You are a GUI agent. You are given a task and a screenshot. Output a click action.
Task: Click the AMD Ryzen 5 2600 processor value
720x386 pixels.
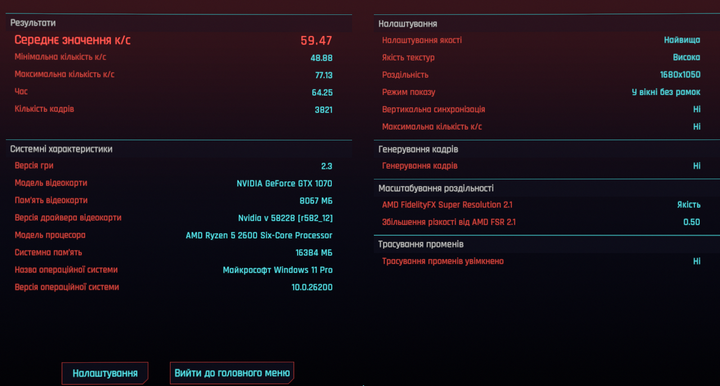click(259, 235)
